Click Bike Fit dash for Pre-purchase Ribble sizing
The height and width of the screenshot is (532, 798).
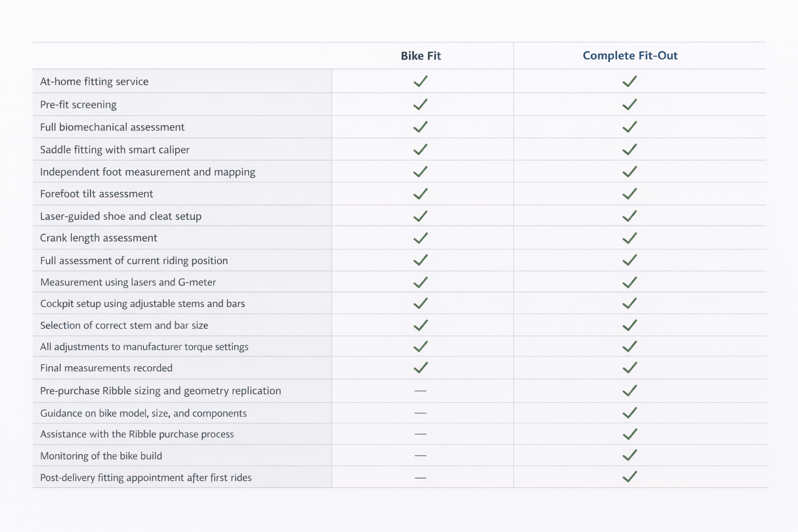[420, 391]
